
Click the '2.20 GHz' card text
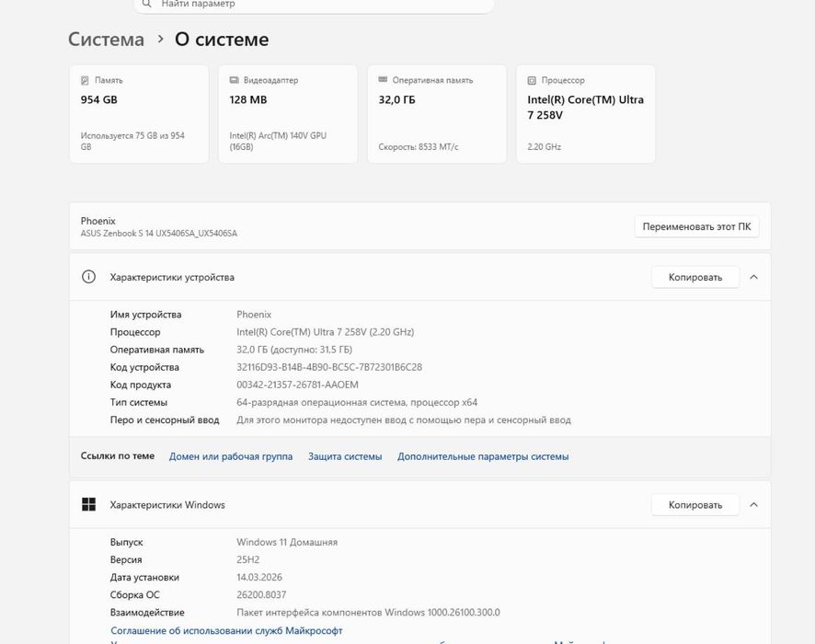click(x=545, y=146)
